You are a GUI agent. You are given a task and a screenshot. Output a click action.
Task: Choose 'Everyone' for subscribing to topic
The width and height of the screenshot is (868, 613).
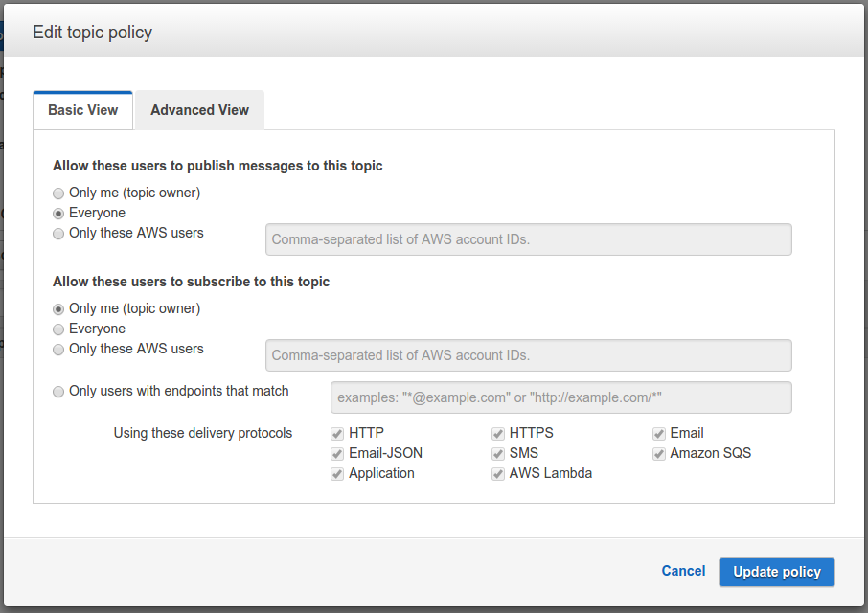click(x=59, y=329)
